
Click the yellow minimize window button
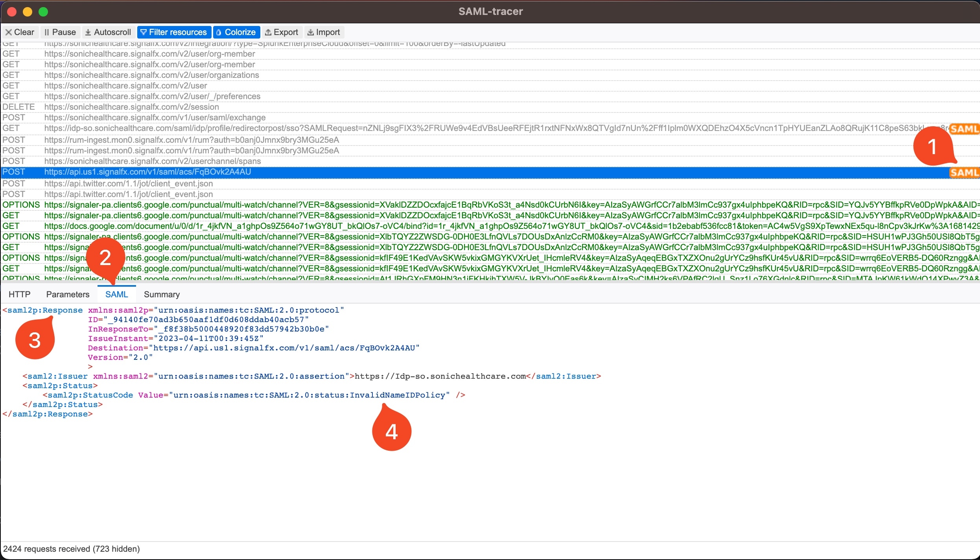[x=28, y=12]
